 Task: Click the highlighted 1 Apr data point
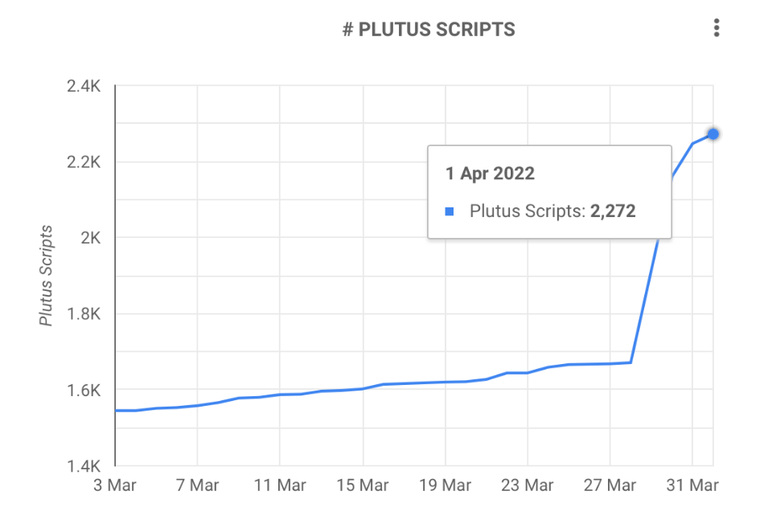713,134
